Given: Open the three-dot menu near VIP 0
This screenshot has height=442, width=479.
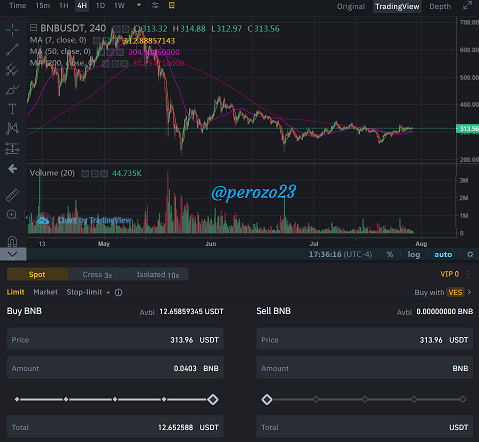Looking at the screenshot, I should coord(468,274).
